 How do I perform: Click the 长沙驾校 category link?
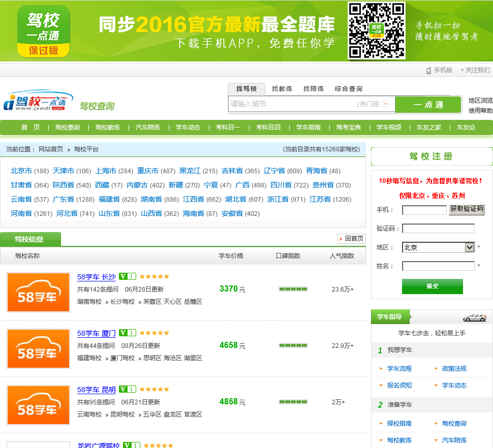[122, 302]
